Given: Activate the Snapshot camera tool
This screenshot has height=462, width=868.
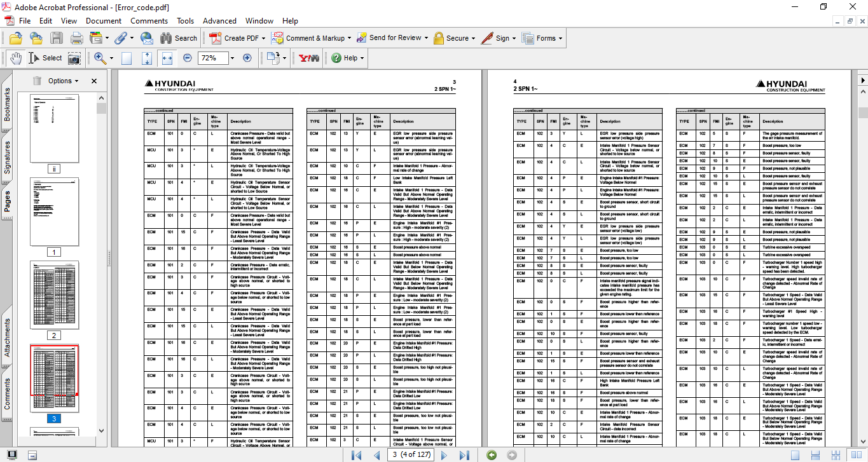Looking at the screenshot, I should [x=74, y=58].
